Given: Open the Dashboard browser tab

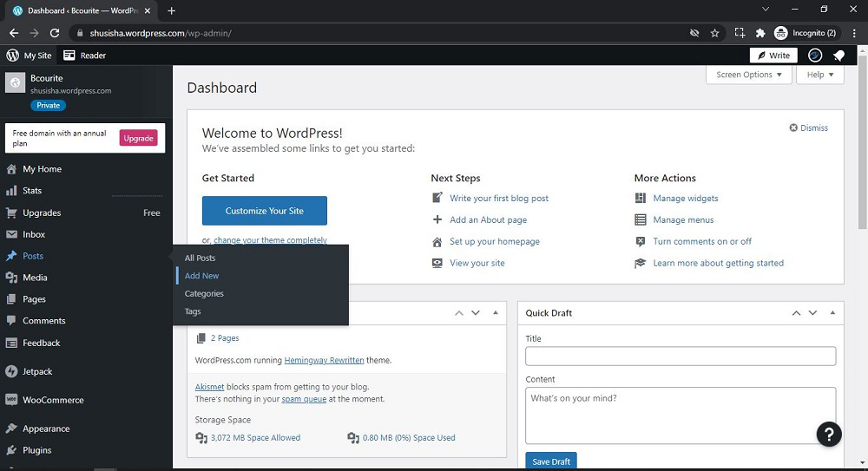Looking at the screenshot, I should point(82,10).
